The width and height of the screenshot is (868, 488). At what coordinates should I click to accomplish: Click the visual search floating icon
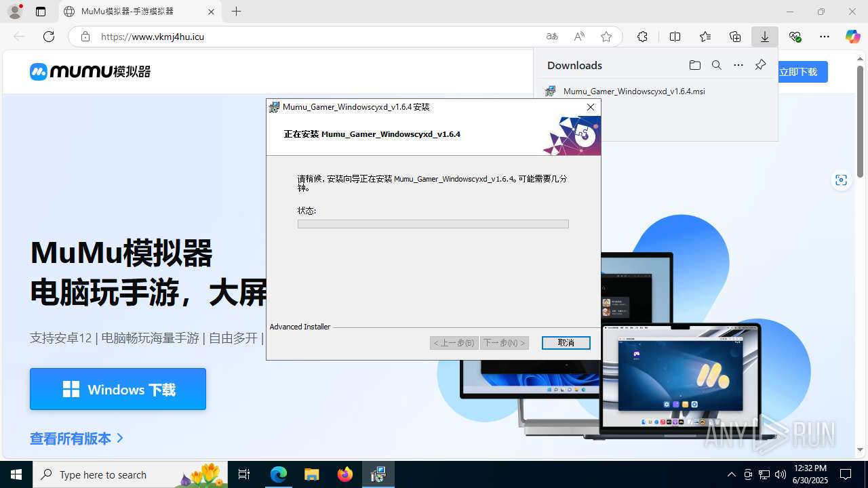[842, 180]
